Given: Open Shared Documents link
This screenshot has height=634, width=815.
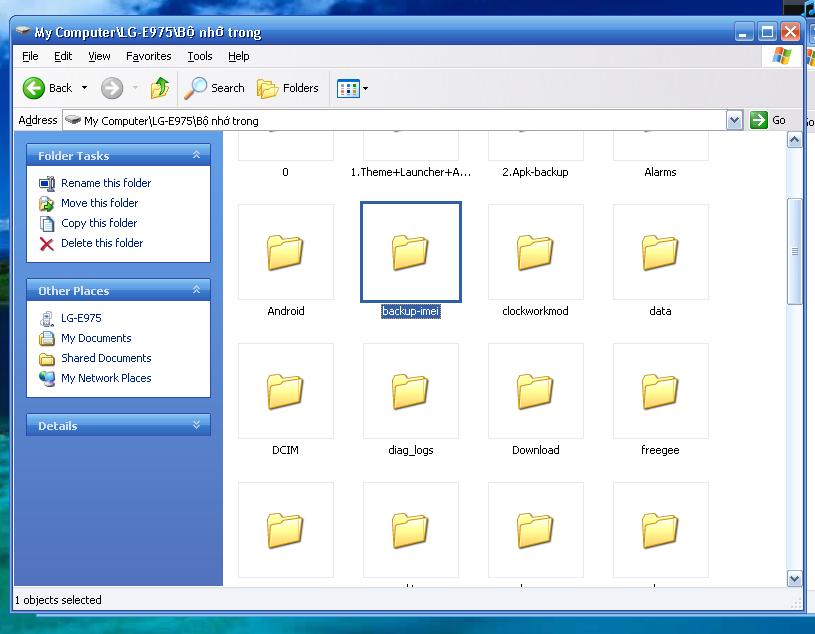Looking at the screenshot, I should 106,358.
